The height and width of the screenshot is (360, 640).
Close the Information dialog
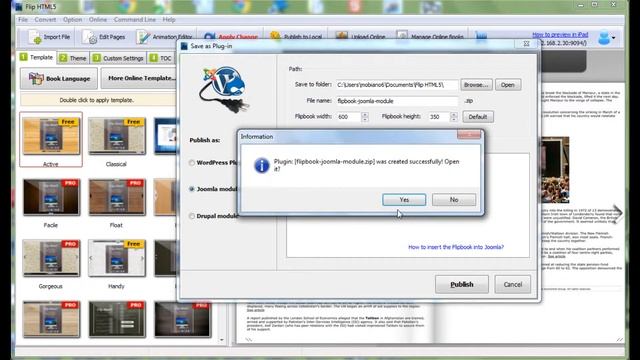click(x=469, y=135)
